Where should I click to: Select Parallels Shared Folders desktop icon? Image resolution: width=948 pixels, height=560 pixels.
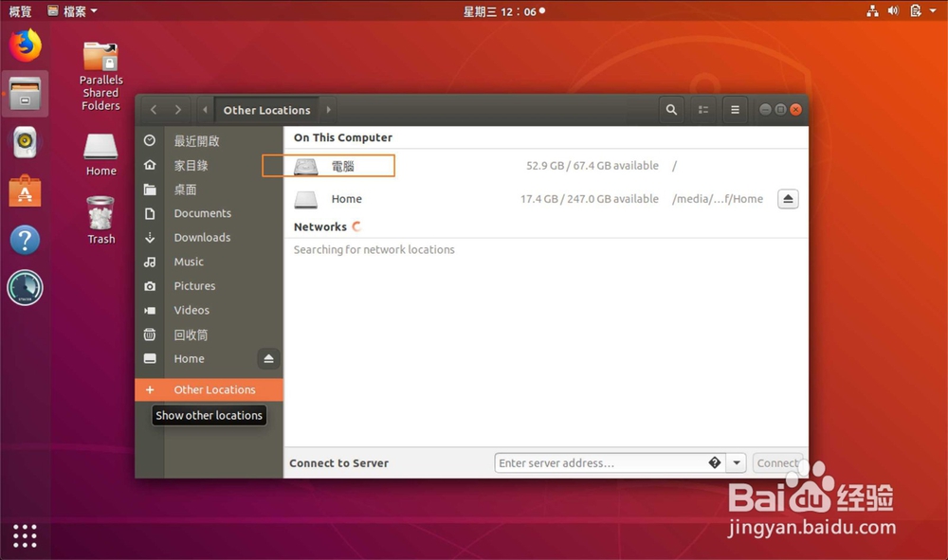point(101,76)
